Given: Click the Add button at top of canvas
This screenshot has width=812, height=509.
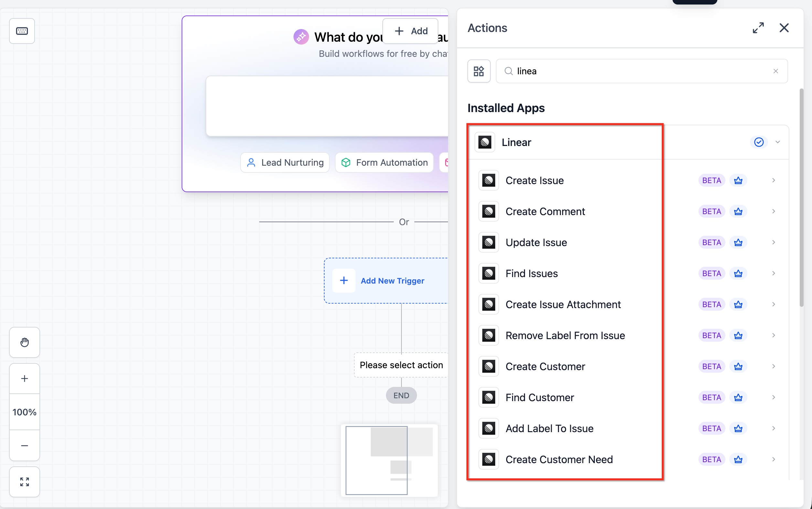Looking at the screenshot, I should [411, 31].
